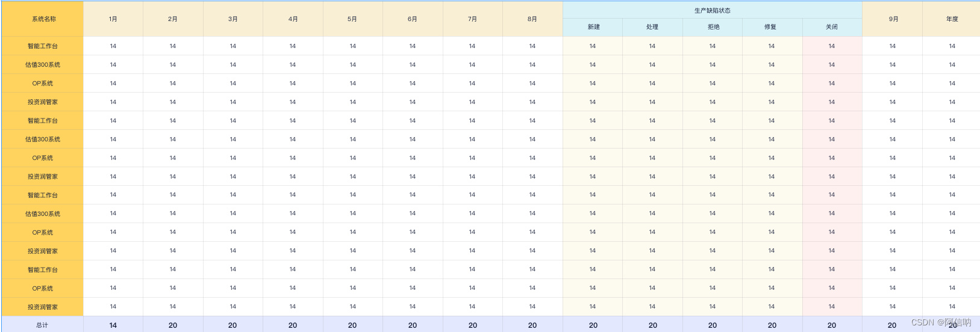Click the 总计 value 20 under 修复
This screenshot has height=332, width=980.
[772, 325]
